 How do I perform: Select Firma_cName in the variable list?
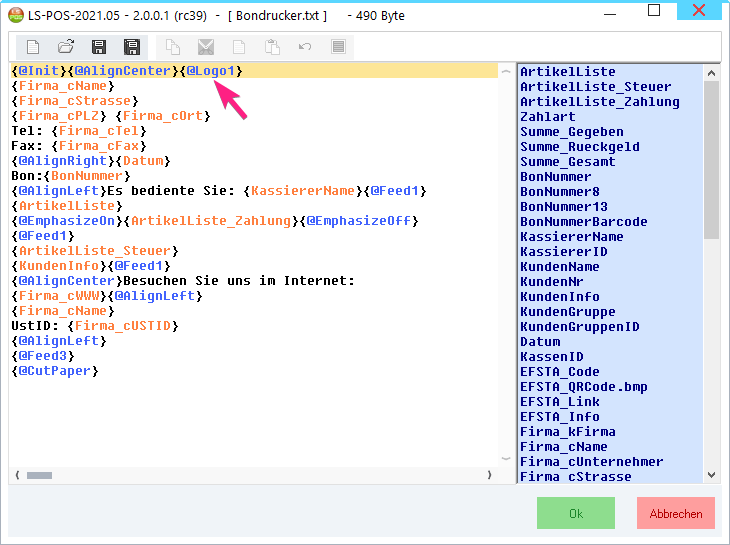click(564, 447)
